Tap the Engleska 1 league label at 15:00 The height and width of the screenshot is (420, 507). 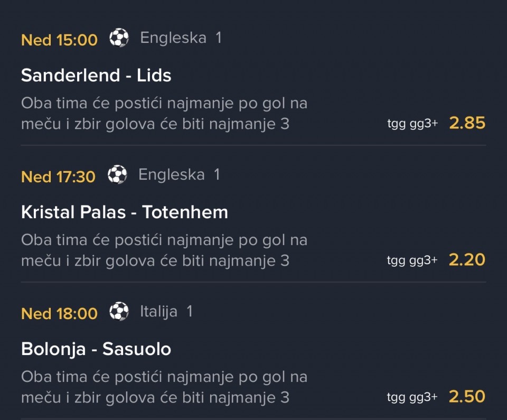click(181, 38)
